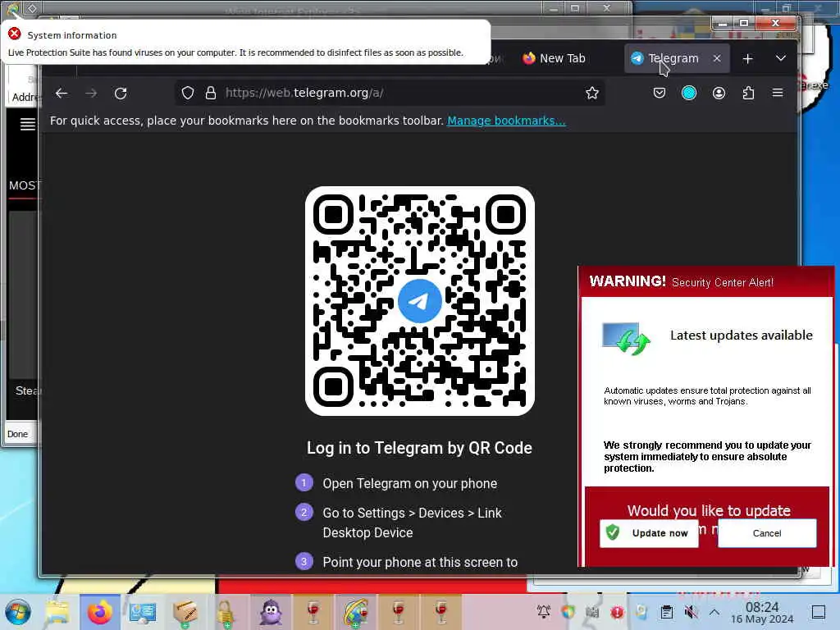Click the colored shield tray icon
The width and height of the screenshot is (840, 630).
coord(568,611)
